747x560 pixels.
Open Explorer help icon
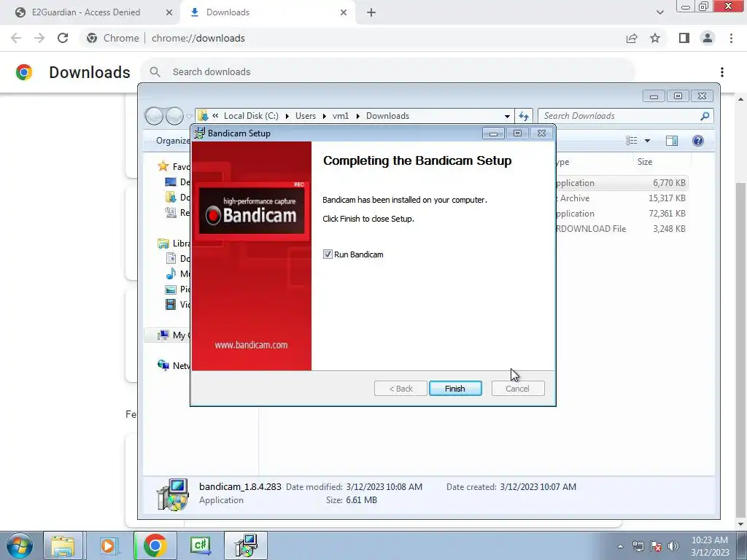pyautogui.click(x=698, y=141)
